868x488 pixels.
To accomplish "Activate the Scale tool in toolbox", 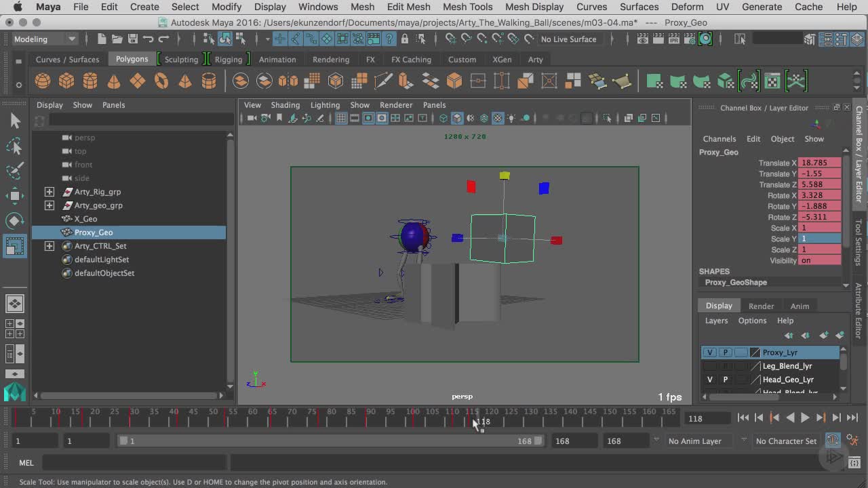I will tap(15, 245).
